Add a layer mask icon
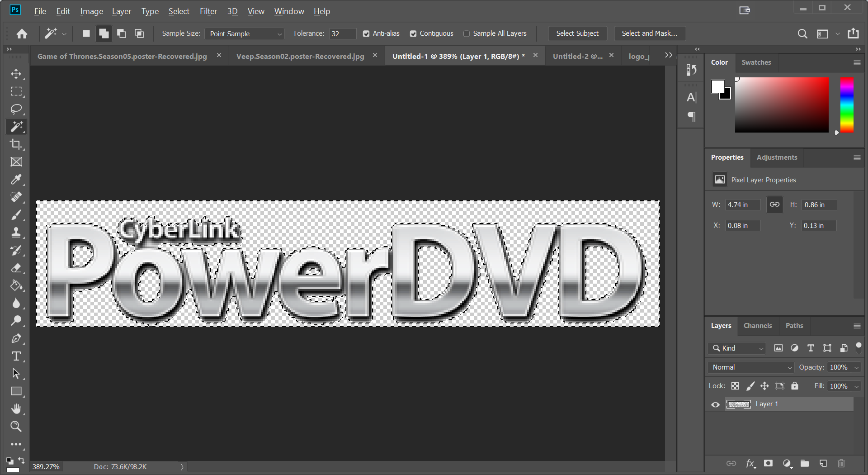This screenshot has width=868, height=475. click(768, 463)
